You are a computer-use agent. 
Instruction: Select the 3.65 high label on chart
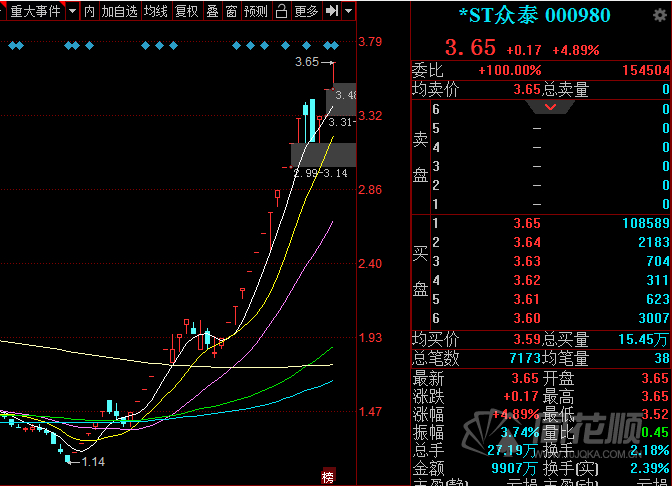307,62
